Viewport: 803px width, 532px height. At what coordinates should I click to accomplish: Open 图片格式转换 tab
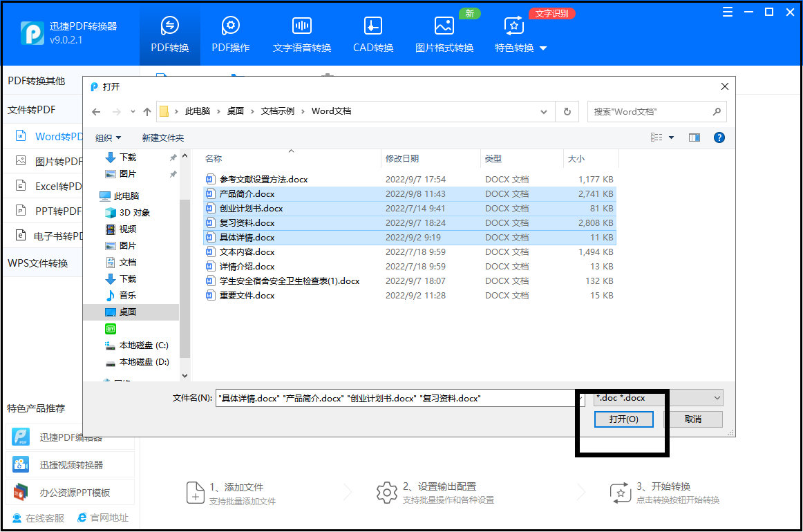tap(444, 35)
